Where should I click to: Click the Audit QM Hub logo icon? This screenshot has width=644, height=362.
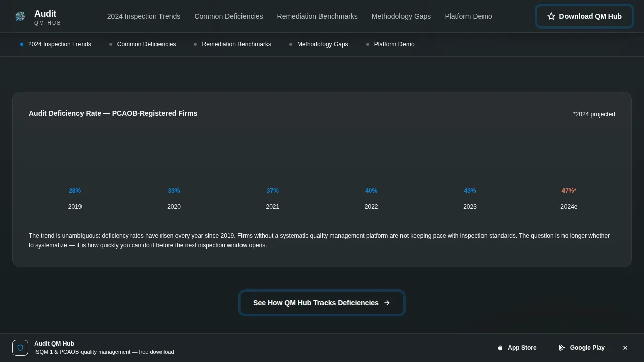pyautogui.click(x=20, y=16)
